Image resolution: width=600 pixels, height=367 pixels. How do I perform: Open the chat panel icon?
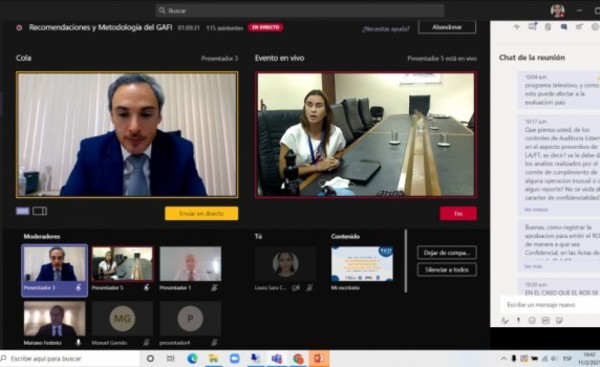coord(564,27)
